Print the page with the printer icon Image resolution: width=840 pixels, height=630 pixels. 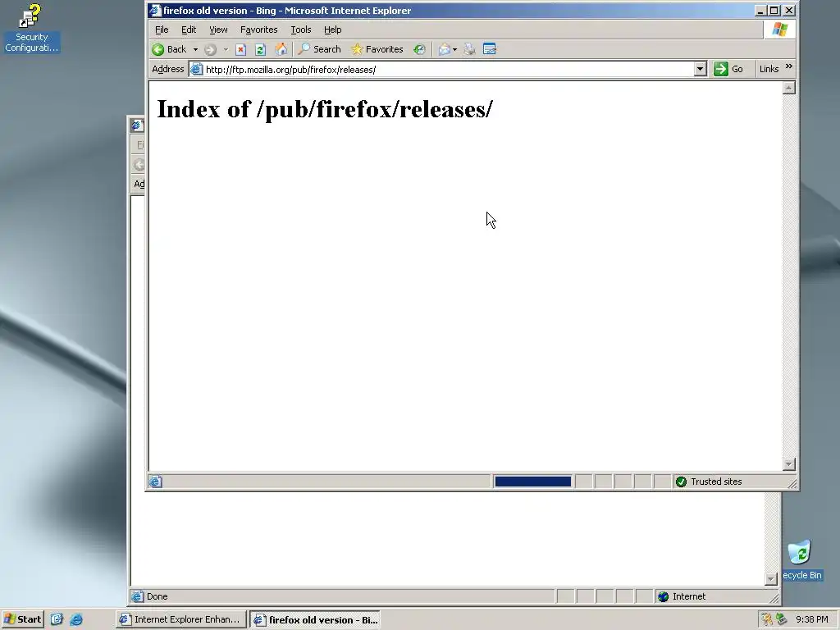469,50
